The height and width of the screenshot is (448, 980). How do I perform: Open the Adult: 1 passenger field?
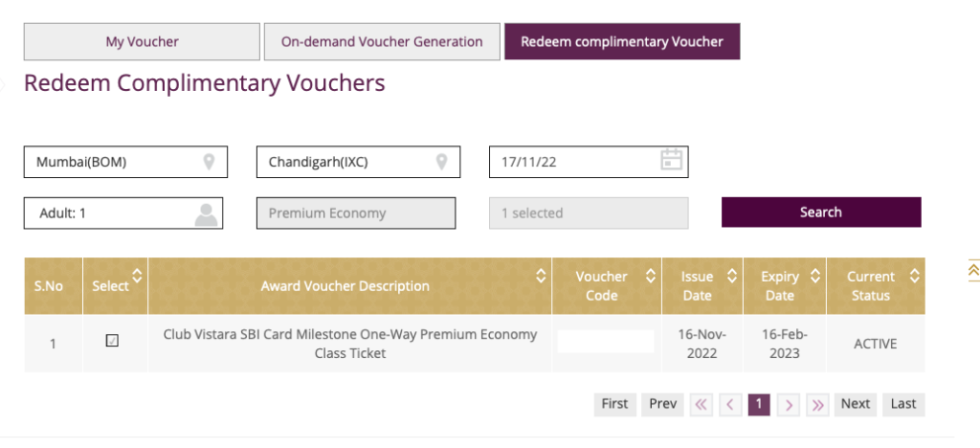123,213
